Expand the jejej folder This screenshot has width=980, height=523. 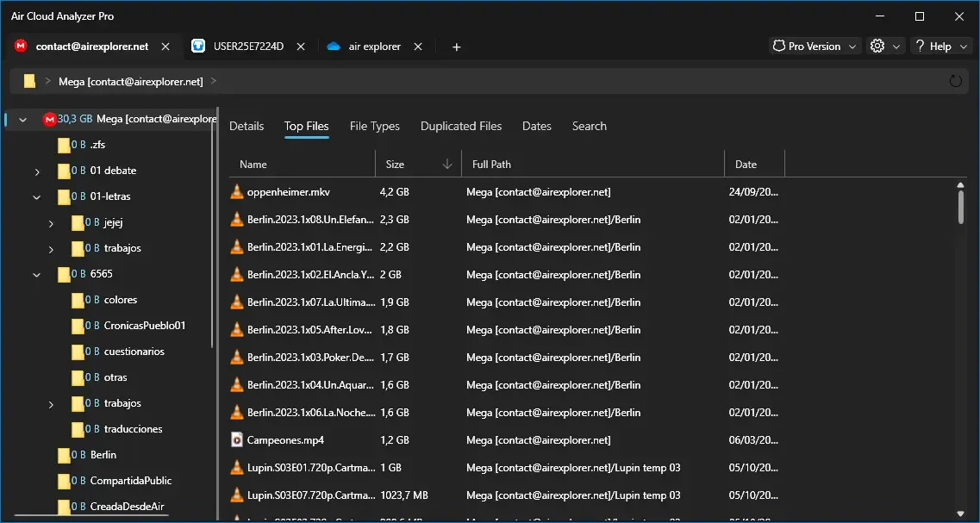[51, 223]
